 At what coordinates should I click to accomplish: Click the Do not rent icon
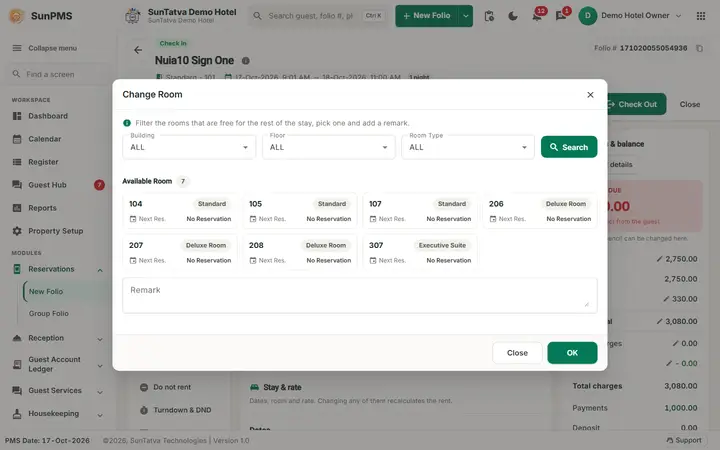(144, 387)
